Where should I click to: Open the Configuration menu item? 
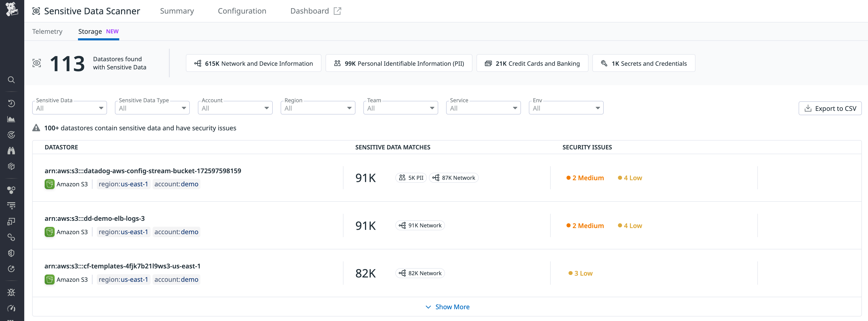[x=242, y=11]
